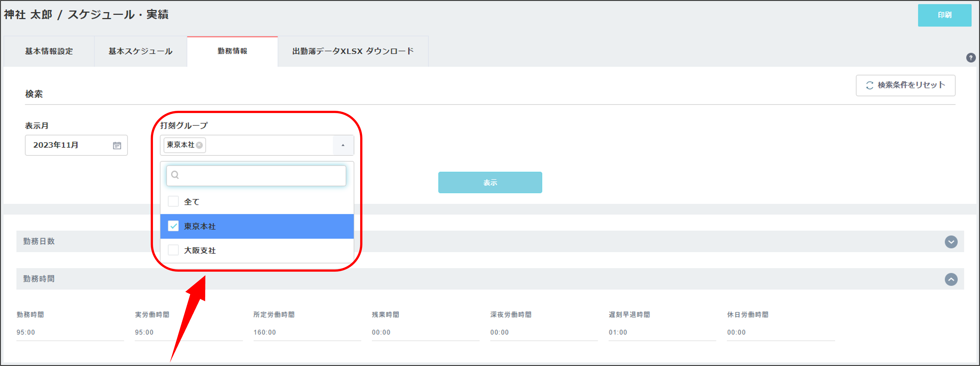The width and height of the screenshot is (980, 366).
Task: Check the 全て checkbox
Action: tap(173, 202)
